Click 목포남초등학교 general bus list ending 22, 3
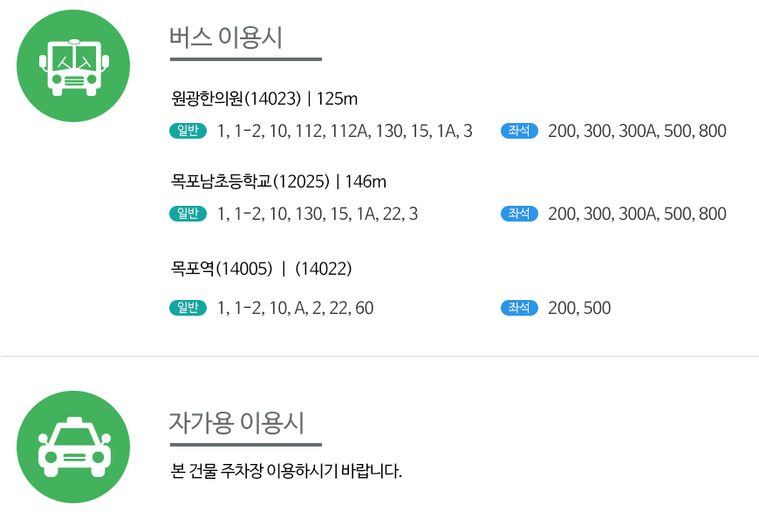This screenshot has width=759, height=532. point(318,214)
